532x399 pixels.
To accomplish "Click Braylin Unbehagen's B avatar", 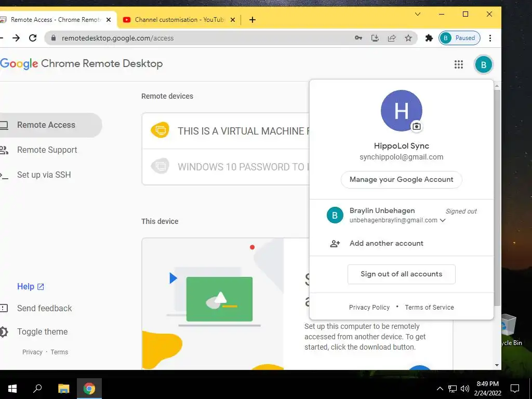I will click(x=335, y=215).
